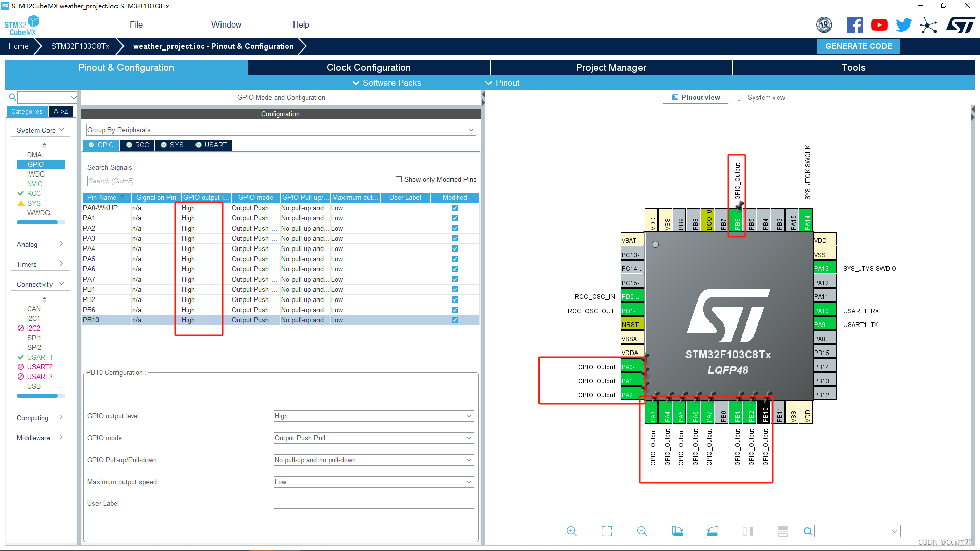Open the Help menu
The width and height of the screenshot is (980, 551).
point(301,24)
